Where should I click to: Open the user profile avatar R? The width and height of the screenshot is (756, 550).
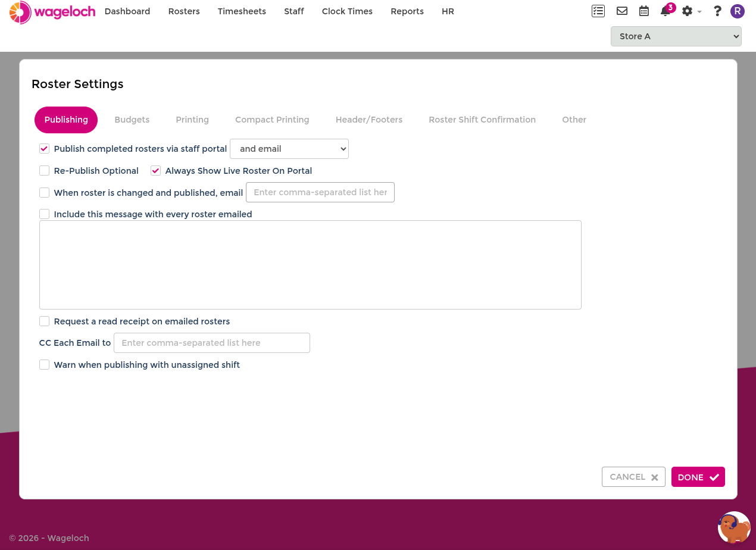[x=738, y=11]
